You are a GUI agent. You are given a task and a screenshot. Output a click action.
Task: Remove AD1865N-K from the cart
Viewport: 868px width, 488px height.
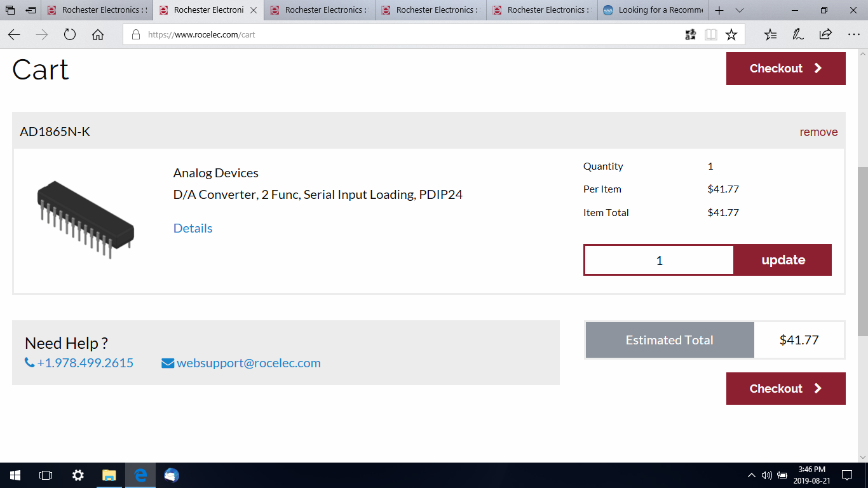coord(818,132)
